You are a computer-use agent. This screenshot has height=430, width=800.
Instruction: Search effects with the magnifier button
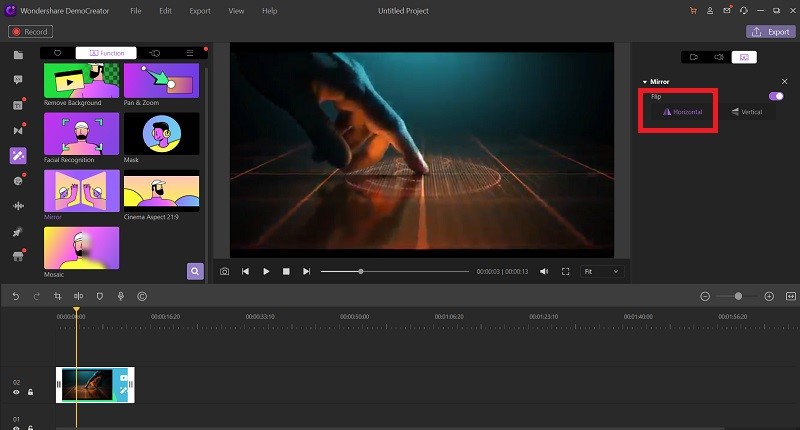(x=195, y=271)
